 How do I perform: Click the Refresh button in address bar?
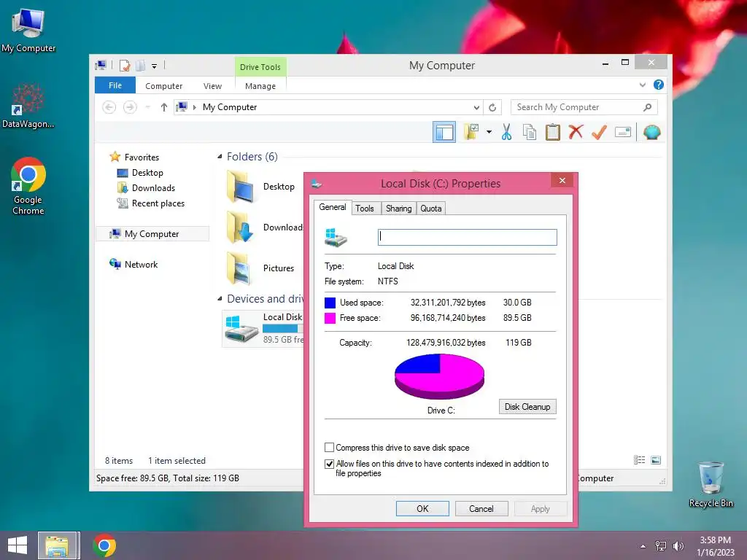pos(492,108)
